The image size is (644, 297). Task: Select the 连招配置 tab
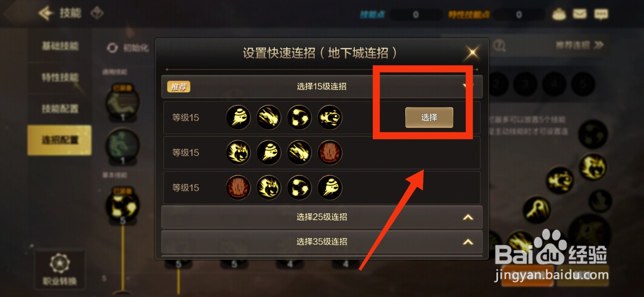[60, 140]
